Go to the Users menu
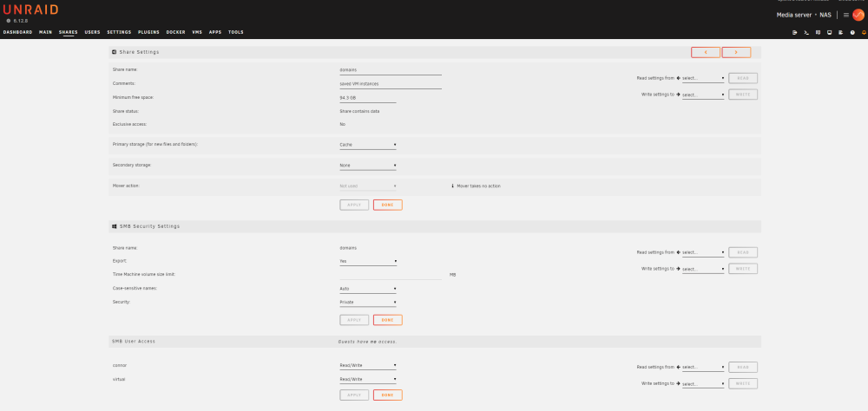The width and height of the screenshot is (868, 411). click(93, 33)
